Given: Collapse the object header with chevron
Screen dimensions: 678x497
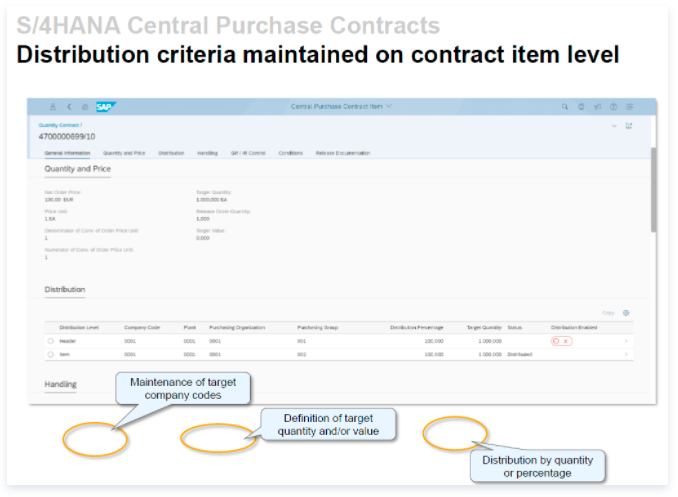Looking at the screenshot, I should point(614,126).
